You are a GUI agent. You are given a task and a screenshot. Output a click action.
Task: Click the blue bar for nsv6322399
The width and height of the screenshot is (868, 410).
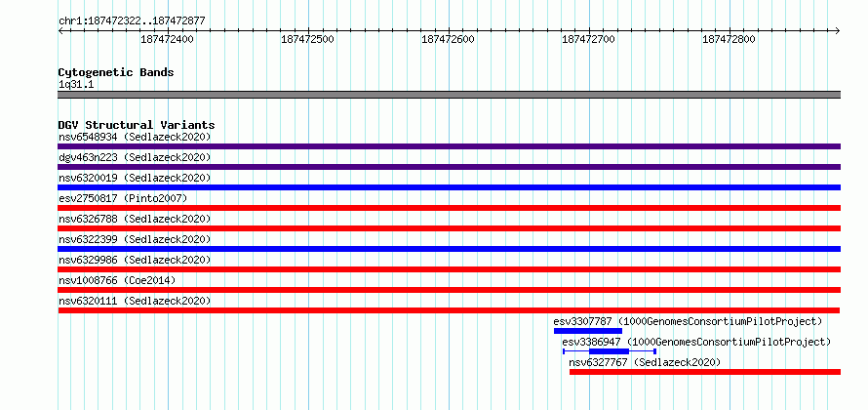tap(449, 249)
